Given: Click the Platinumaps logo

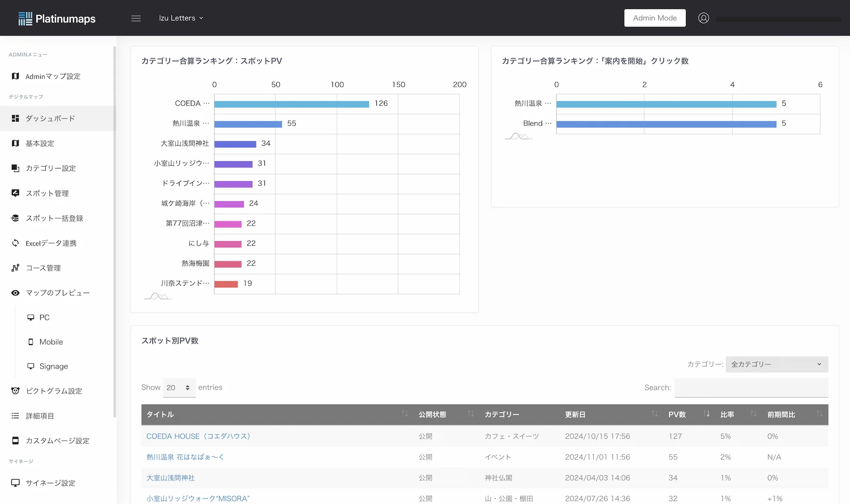Looking at the screenshot, I should (x=57, y=18).
